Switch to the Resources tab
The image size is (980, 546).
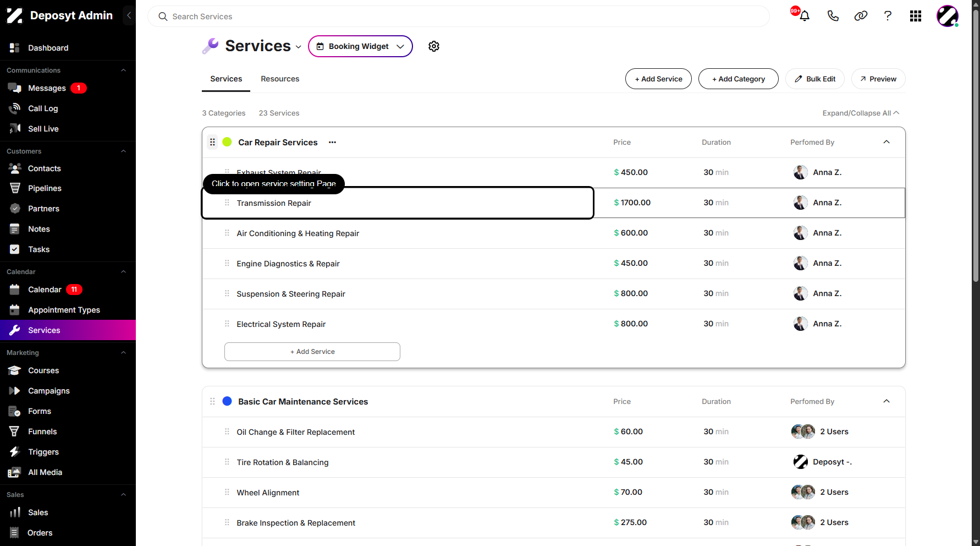pos(280,79)
